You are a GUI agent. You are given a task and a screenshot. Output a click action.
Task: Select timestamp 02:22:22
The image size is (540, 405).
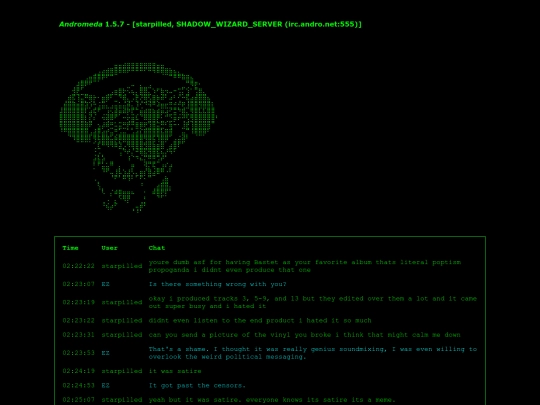pos(79,266)
